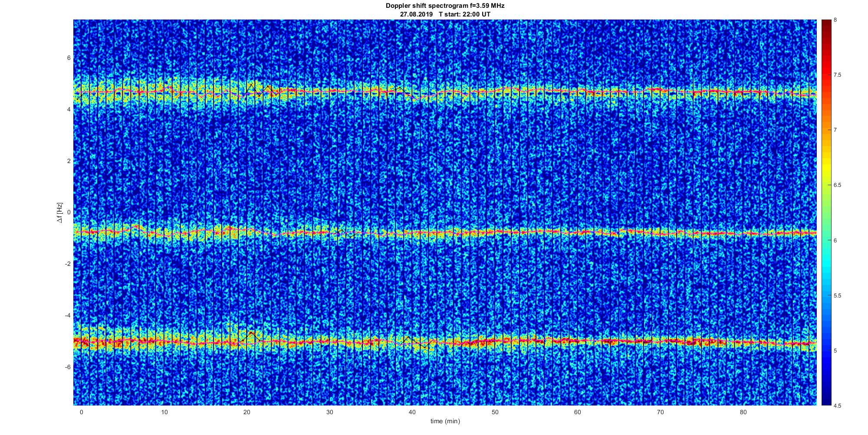Click x-axis tick label "10"
The height and width of the screenshot is (435, 868).
click(164, 412)
